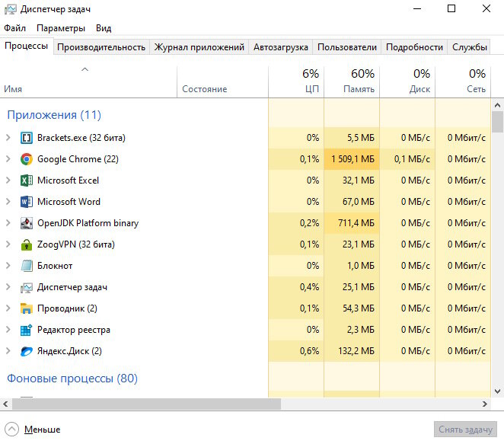Click the Google Chrome (22) name
The image size is (504, 444).
[78, 159]
